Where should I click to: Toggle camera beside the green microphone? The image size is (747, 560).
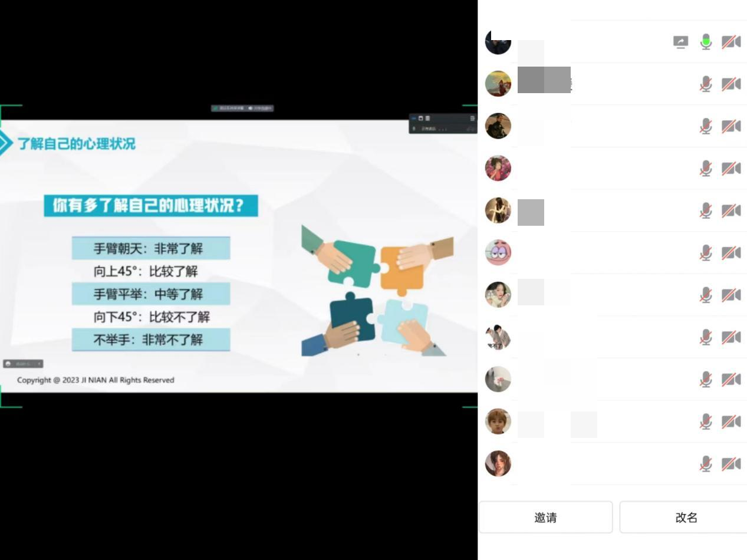coord(731,42)
